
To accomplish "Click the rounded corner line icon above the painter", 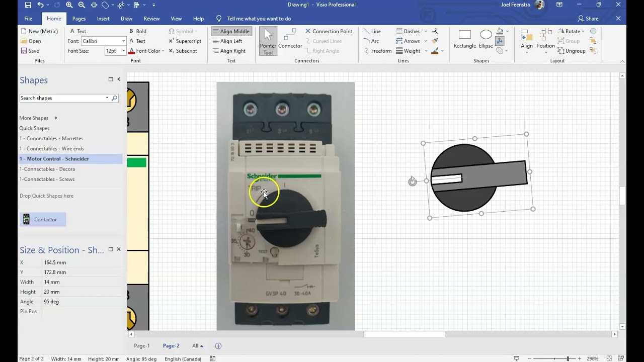I will click(x=435, y=31).
